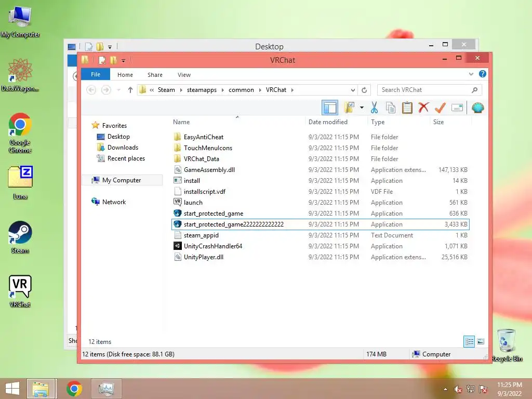The width and height of the screenshot is (532, 399).
Task: Select the start_protected_game2222222222222 file
Action: (x=321, y=224)
